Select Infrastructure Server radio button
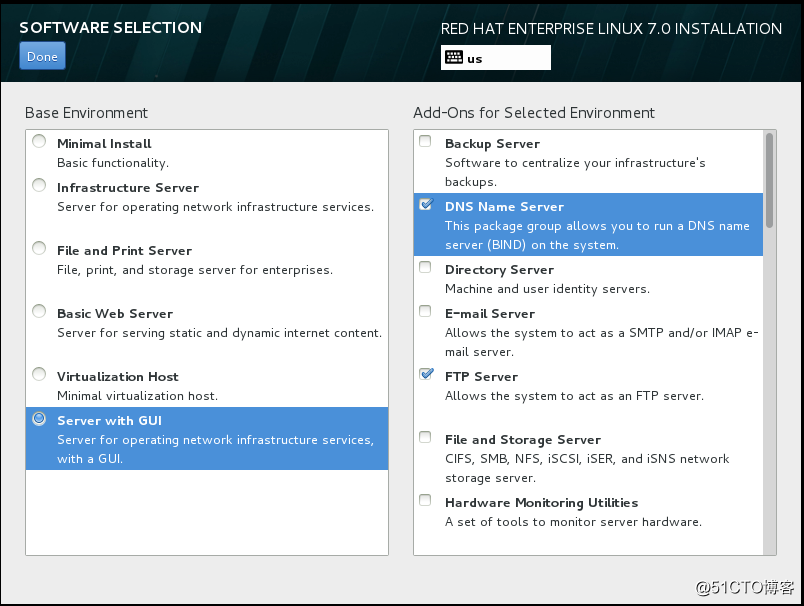This screenshot has height=606, width=804. click(x=39, y=186)
